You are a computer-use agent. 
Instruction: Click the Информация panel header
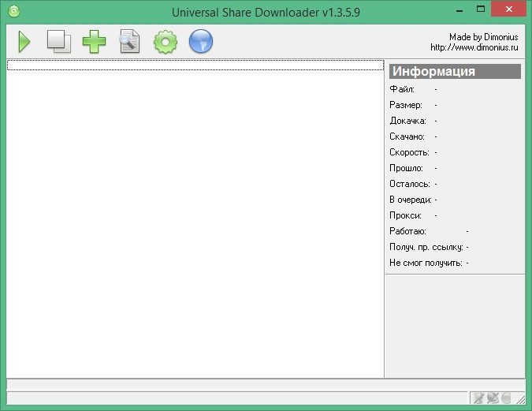point(455,71)
